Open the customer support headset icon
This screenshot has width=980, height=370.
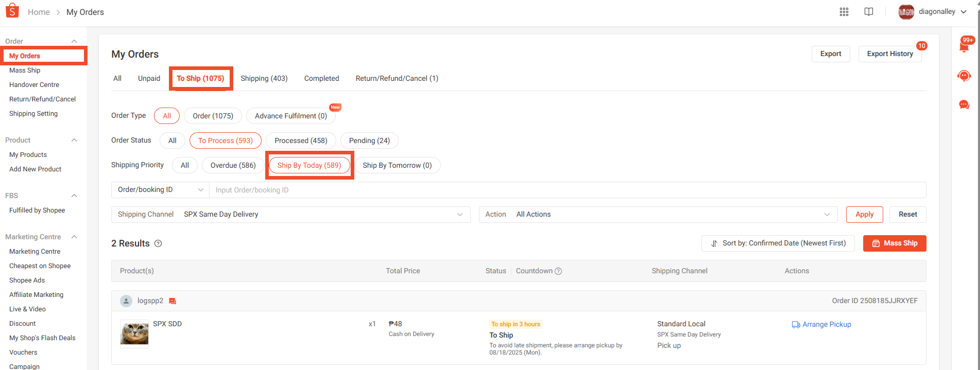[x=964, y=76]
